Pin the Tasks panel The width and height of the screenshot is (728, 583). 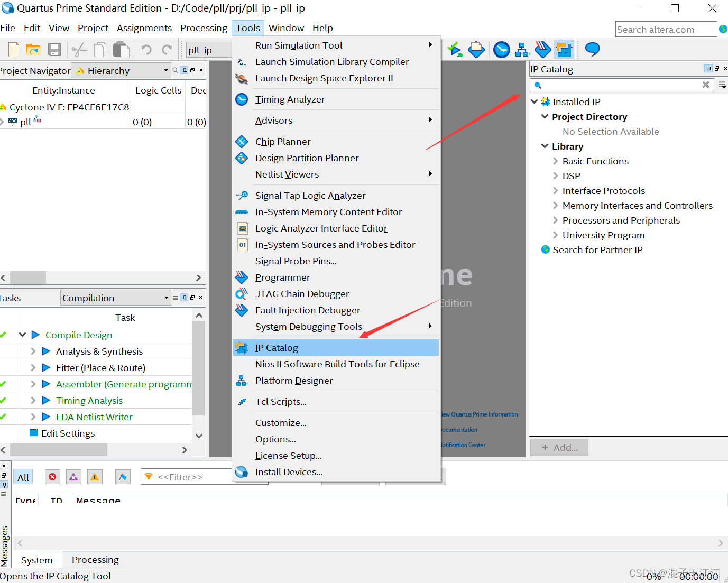(185, 298)
